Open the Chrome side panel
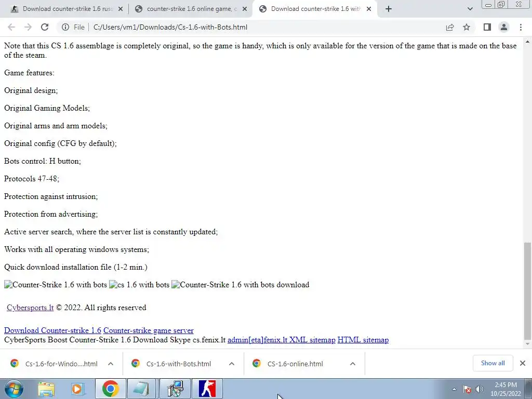The width and height of the screenshot is (532, 399). (487, 27)
